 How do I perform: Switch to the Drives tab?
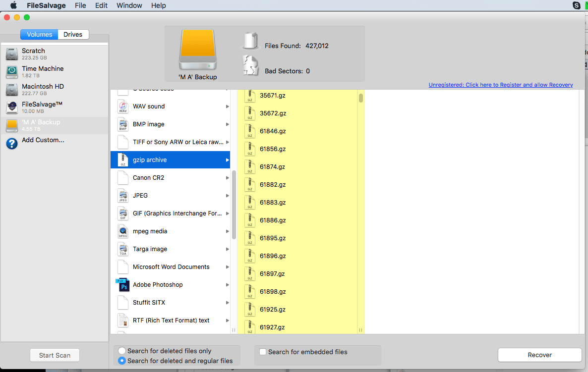click(x=73, y=35)
